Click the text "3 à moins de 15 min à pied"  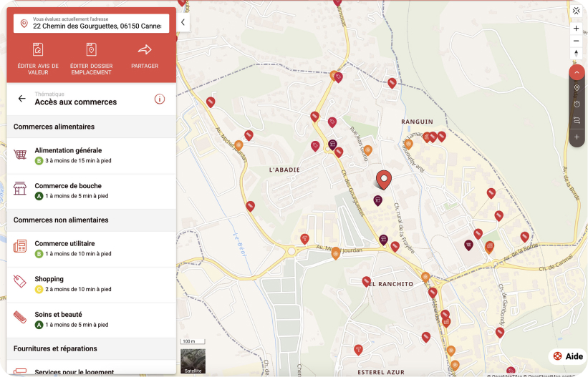(78, 161)
